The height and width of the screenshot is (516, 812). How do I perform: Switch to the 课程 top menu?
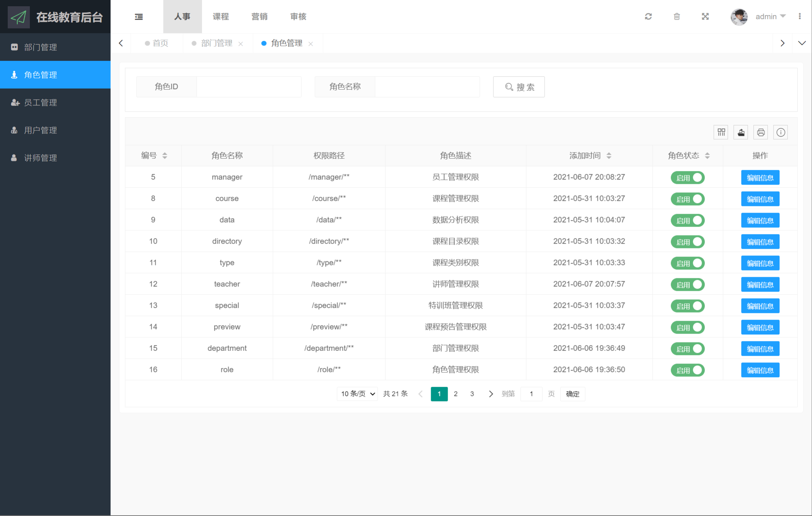pos(221,17)
